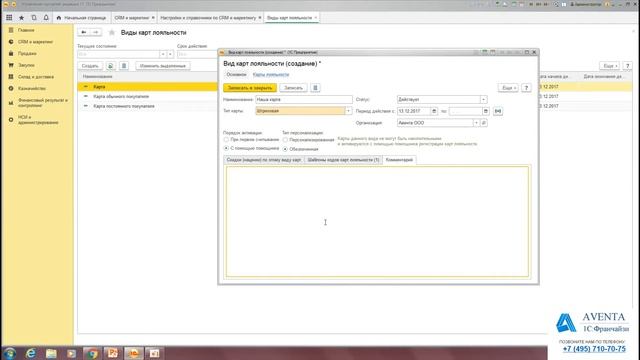The height and width of the screenshot is (360, 640).
Task: Click the copy-item icon beside Создать
Action: tap(110, 66)
